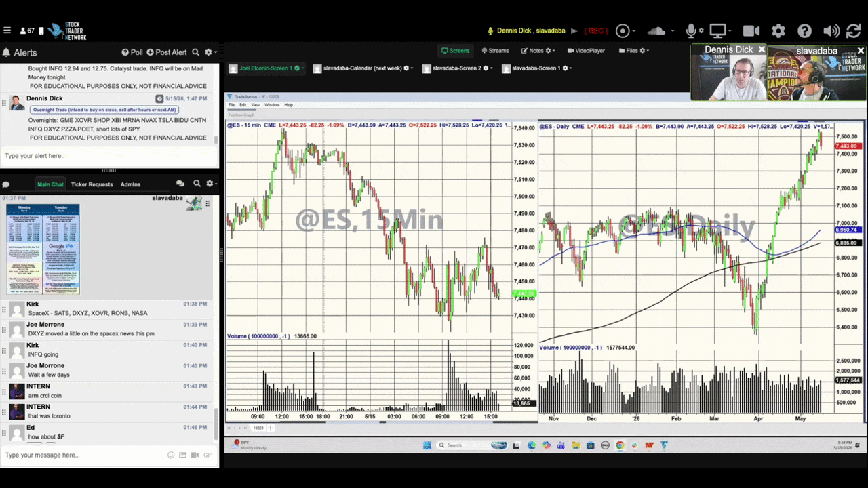Image resolution: width=868 pixels, height=488 pixels.
Task: Open TradeStation Window menu
Action: click(x=272, y=105)
